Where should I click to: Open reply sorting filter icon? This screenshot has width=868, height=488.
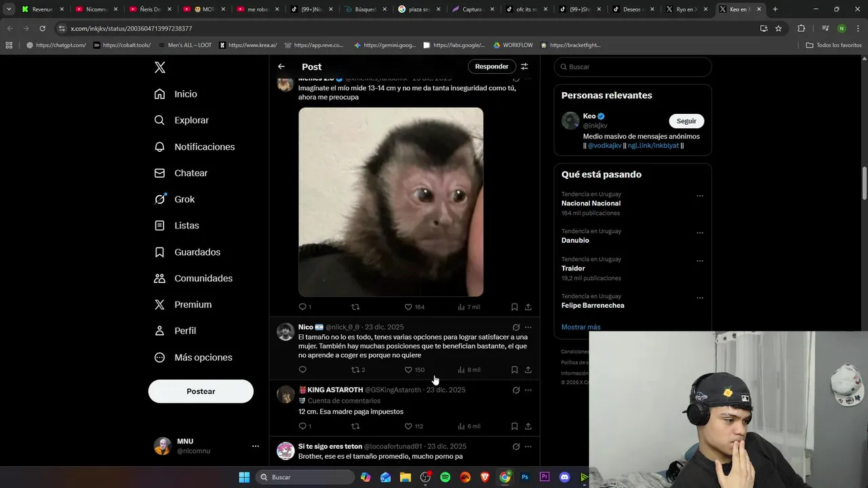(524, 66)
